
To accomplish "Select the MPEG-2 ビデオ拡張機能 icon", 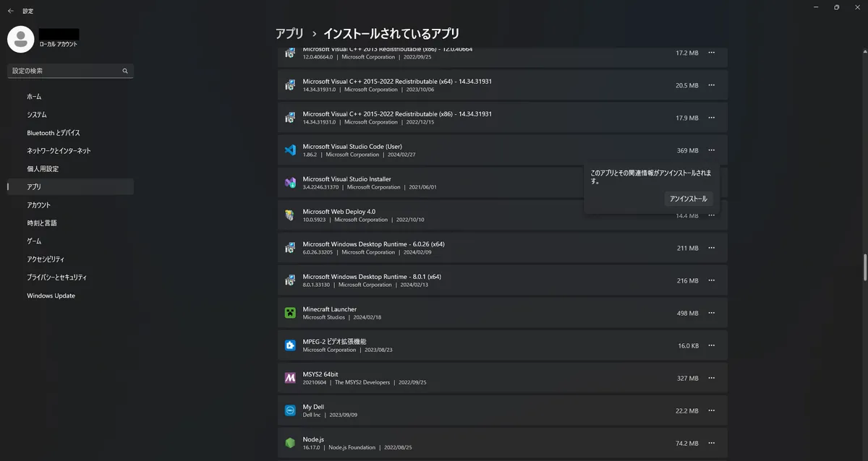I will [290, 345].
